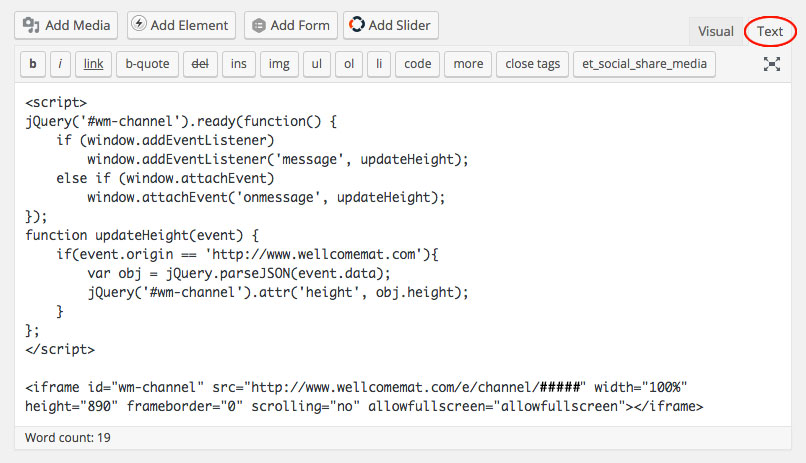Switch to the Visual editor tab

pyautogui.click(x=715, y=31)
